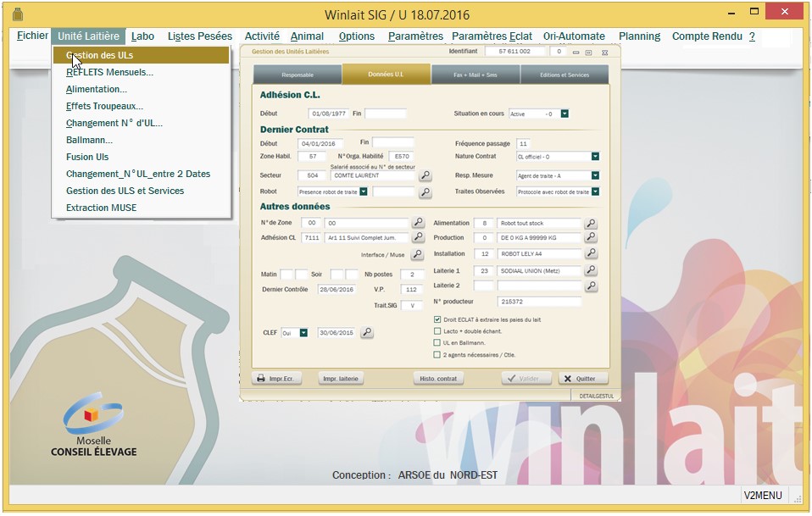Select Gestion des ULs menu entry
This screenshot has height=516, width=812.
click(x=141, y=55)
